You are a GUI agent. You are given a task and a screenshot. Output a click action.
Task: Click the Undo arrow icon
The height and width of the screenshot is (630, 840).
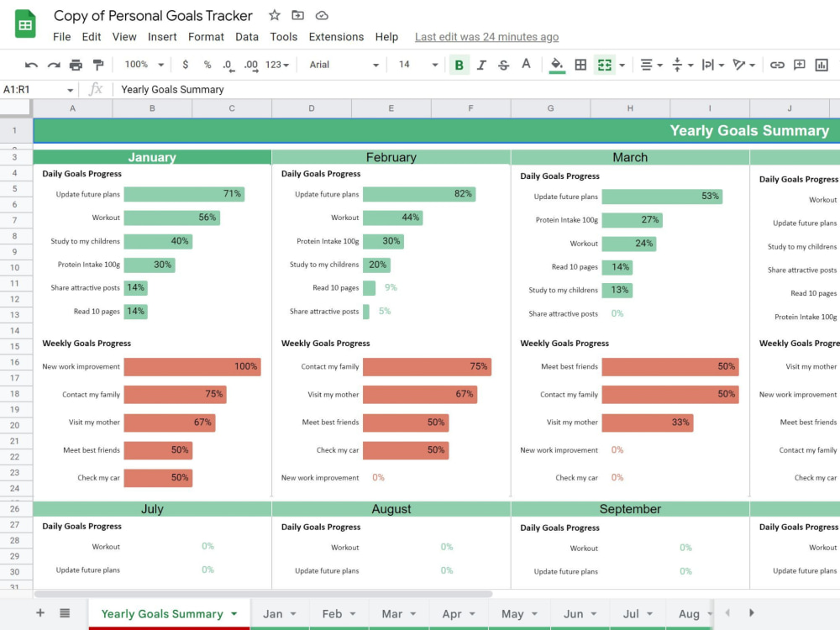coord(31,65)
